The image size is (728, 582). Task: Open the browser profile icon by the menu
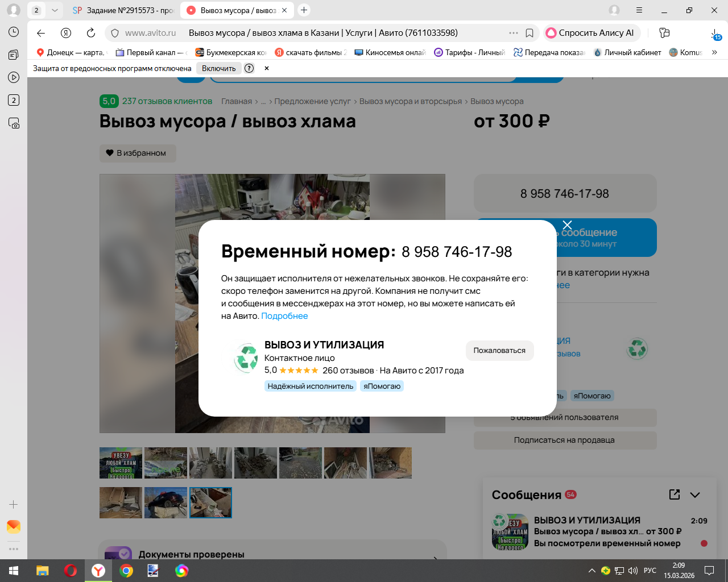click(614, 10)
